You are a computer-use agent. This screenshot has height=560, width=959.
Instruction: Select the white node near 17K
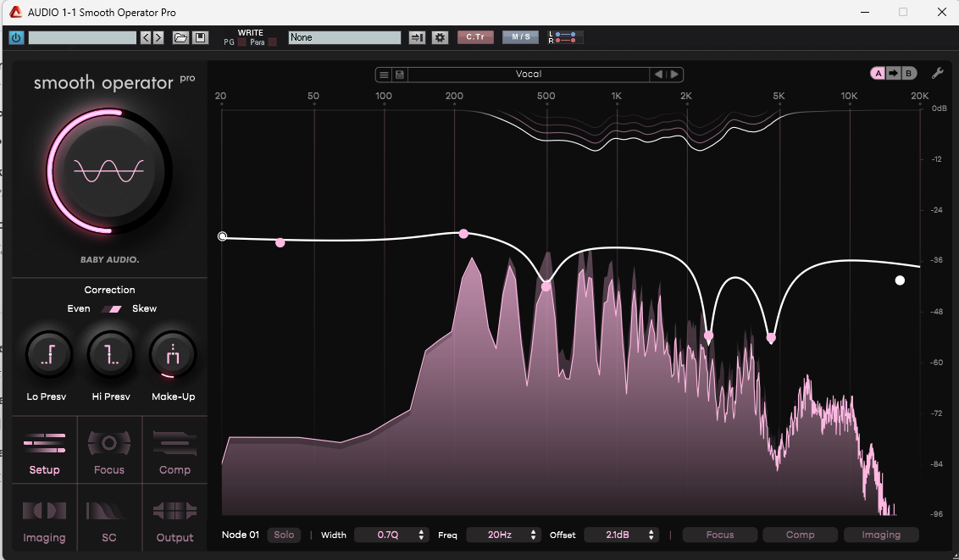click(900, 280)
